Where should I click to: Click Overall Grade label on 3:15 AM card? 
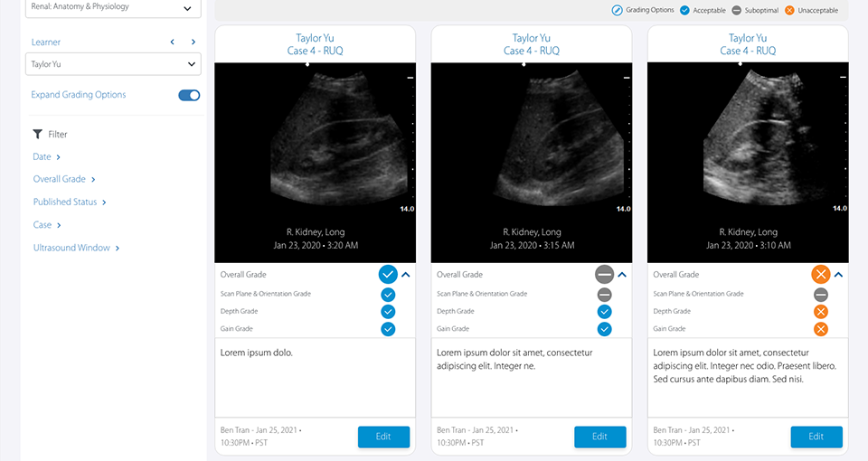pos(459,275)
